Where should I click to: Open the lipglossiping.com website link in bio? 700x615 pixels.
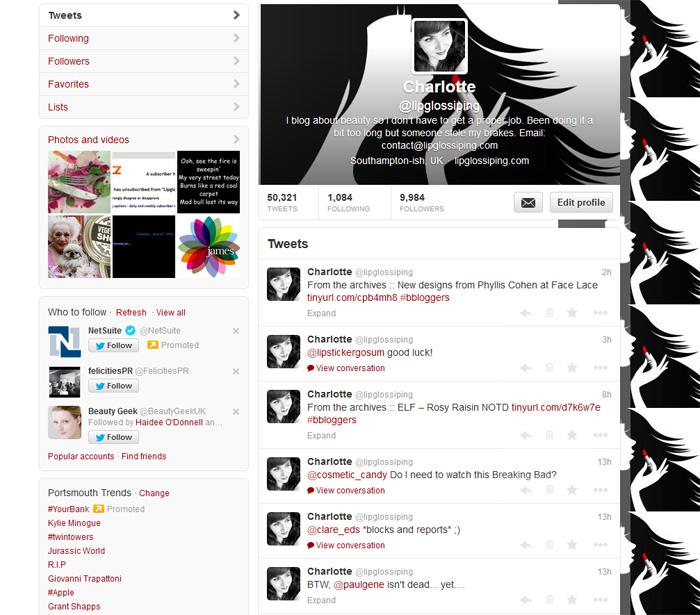[492, 161]
